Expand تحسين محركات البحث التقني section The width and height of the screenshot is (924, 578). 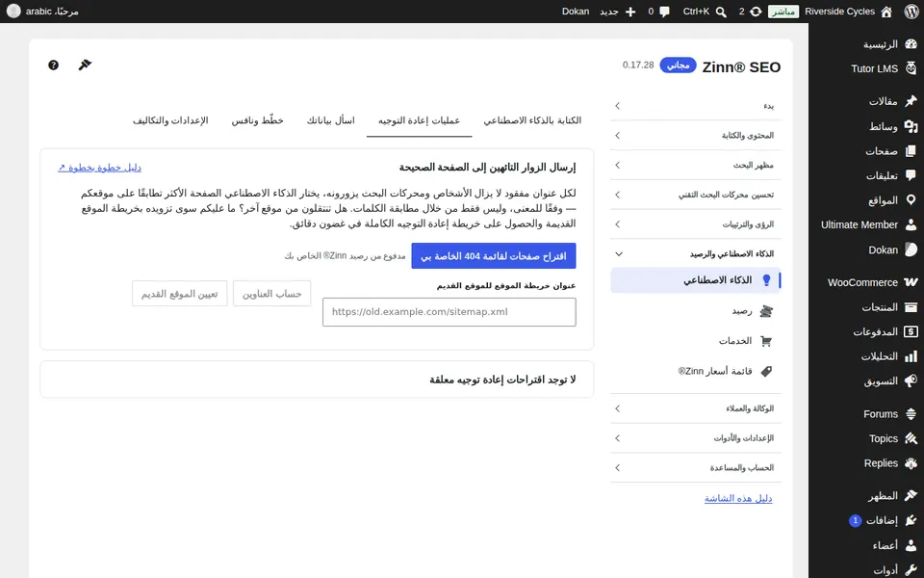point(696,195)
